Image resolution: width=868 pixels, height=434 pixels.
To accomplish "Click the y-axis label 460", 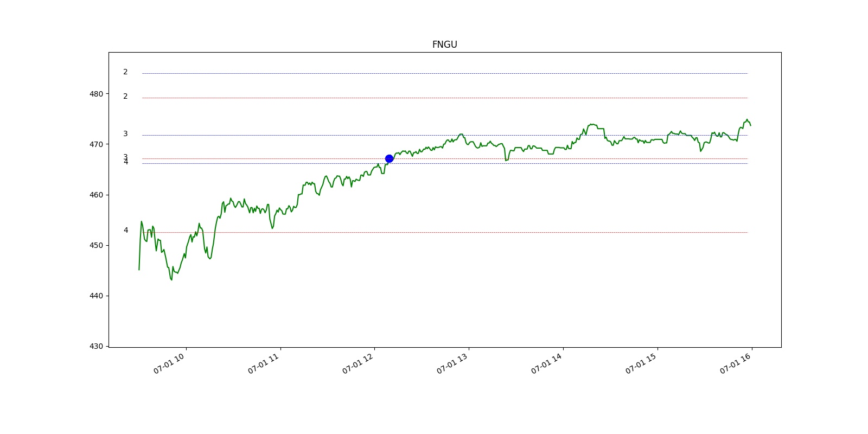I will tap(96, 195).
